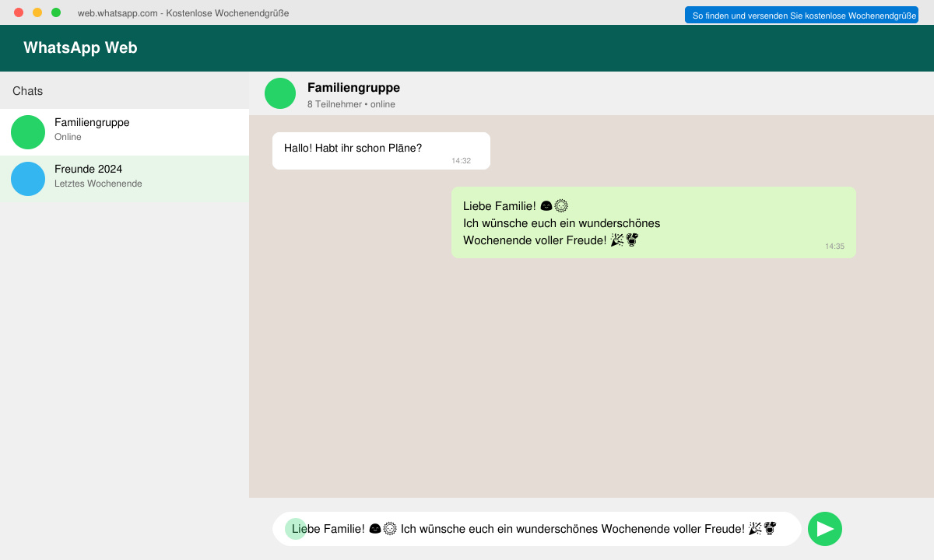
Task: Minimize the window with the yellow button
Action: [37, 12]
